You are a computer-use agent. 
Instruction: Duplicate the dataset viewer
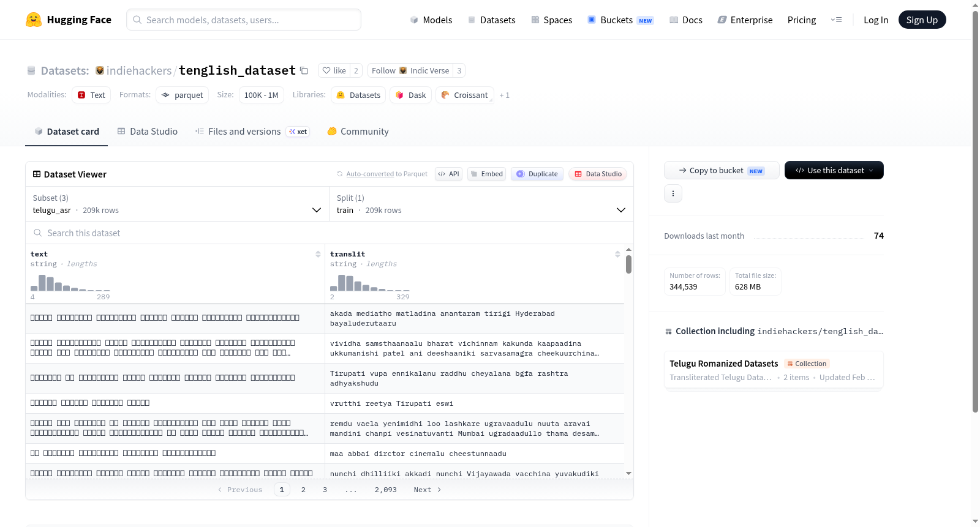pyautogui.click(x=537, y=174)
